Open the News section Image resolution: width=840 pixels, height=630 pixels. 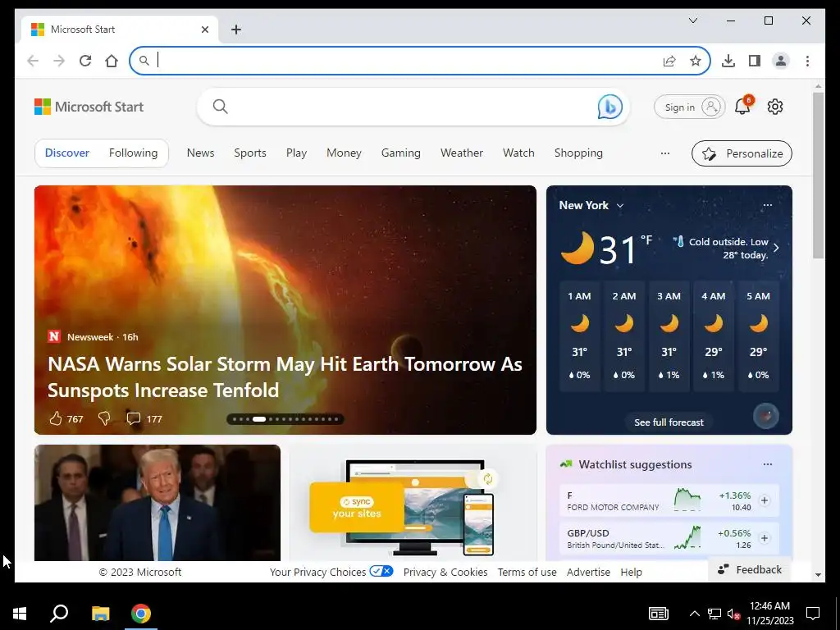[x=200, y=153]
